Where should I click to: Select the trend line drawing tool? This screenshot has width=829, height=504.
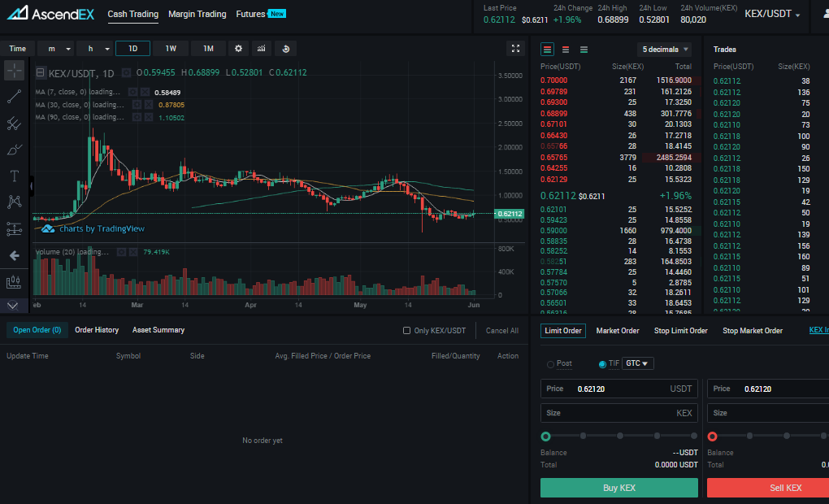tap(15, 96)
